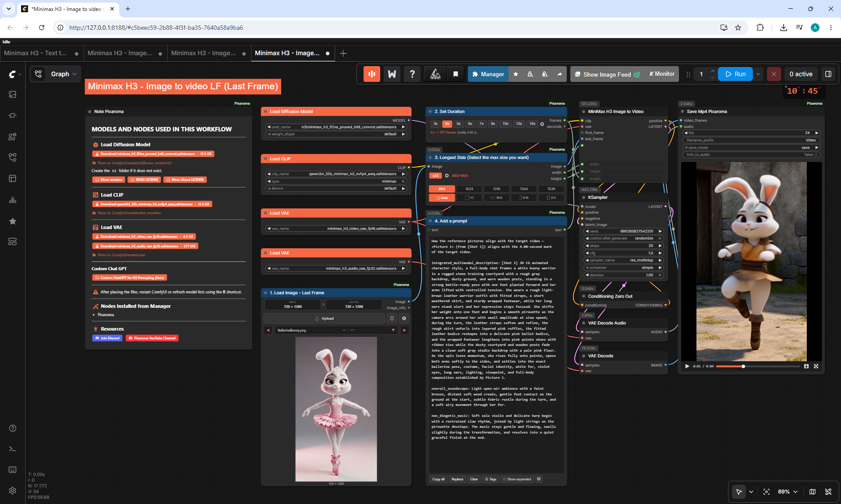Open the ComfyUI logo menu
This screenshot has height=504, width=841.
[14, 74]
